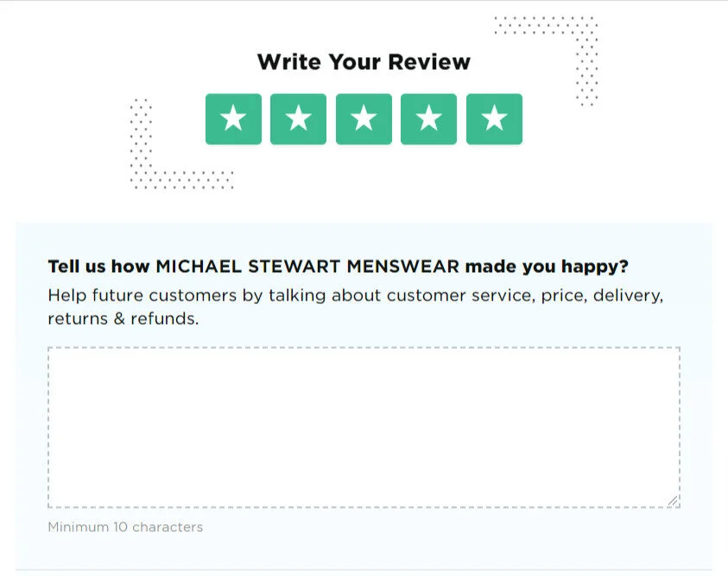Viewport: 728px width, 576px height.
Task: Select the first star to rate one star
Action: pyautogui.click(x=233, y=118)
